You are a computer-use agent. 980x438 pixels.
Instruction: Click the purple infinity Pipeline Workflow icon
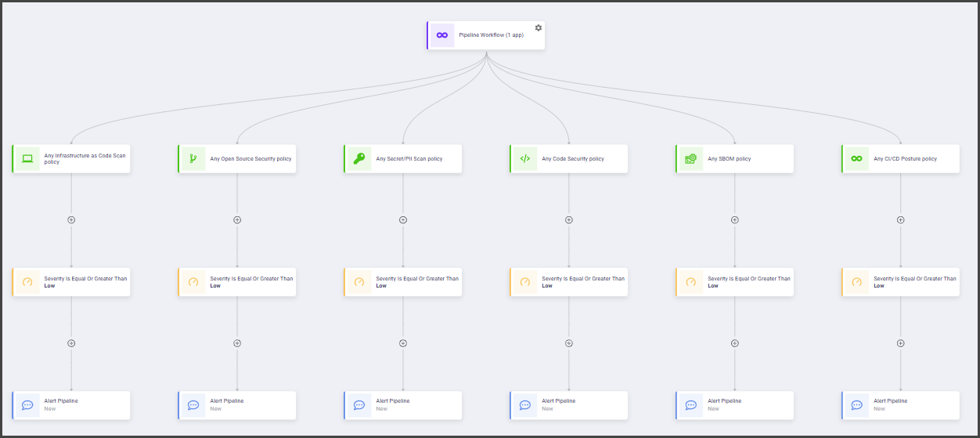coord(442,35)
